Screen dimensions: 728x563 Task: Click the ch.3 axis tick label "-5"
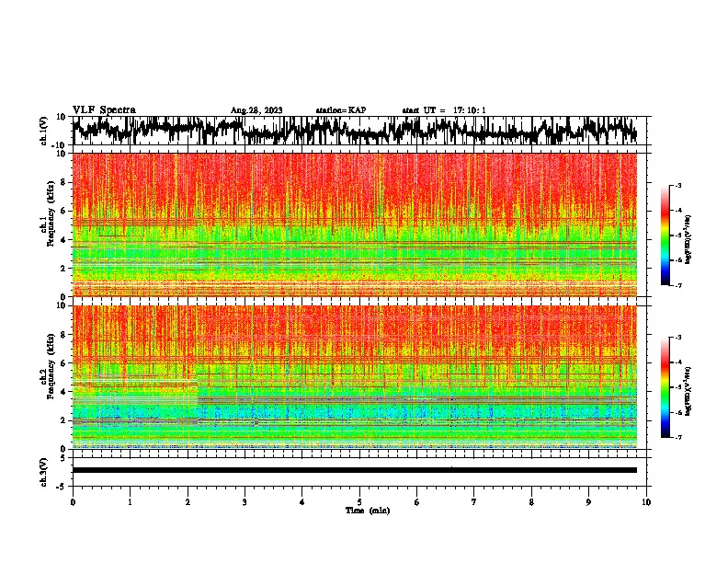[62, 487]
